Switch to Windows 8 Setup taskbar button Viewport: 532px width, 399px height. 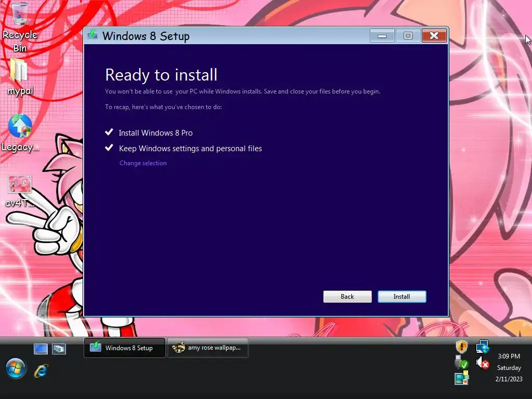tap(125, 348)
